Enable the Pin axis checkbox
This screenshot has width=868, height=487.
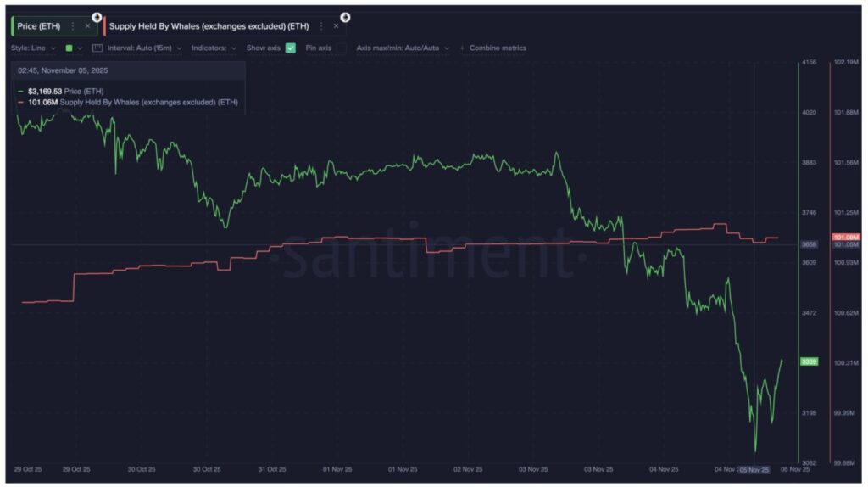pyautogui.click(x=341, y=48)
